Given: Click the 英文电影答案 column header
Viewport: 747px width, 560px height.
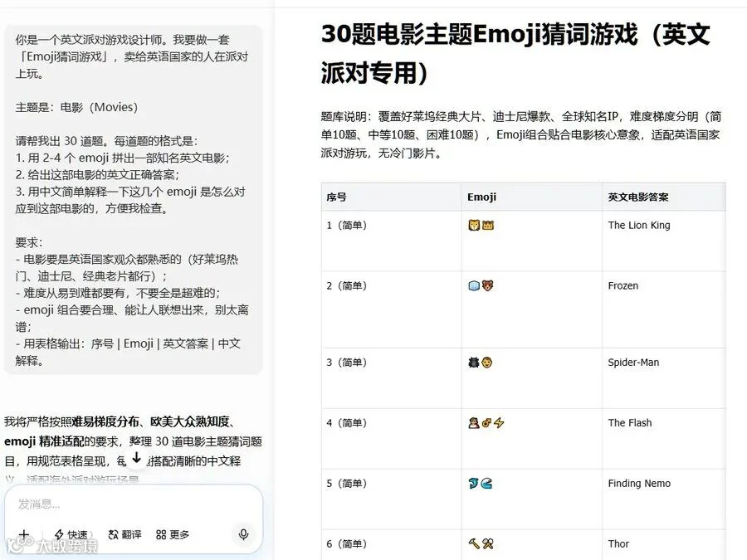Looking at the screenshot, I should coord(664,197).
